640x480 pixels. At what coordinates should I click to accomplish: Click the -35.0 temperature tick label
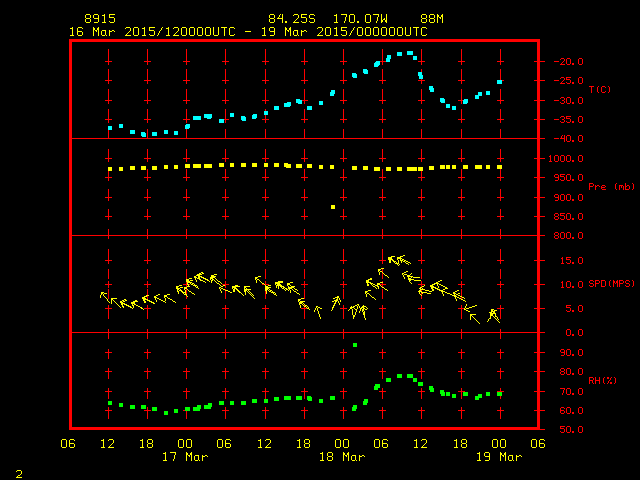pyautogui.click(x=568, y=120)
